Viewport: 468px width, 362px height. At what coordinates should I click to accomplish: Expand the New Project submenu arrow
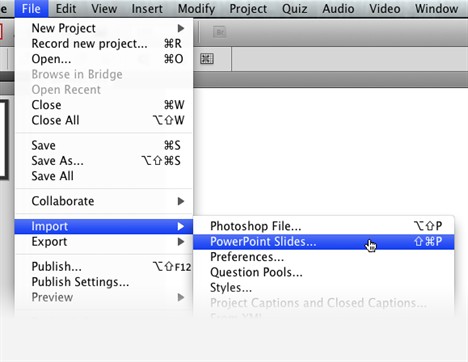click(x=181, y=28)
